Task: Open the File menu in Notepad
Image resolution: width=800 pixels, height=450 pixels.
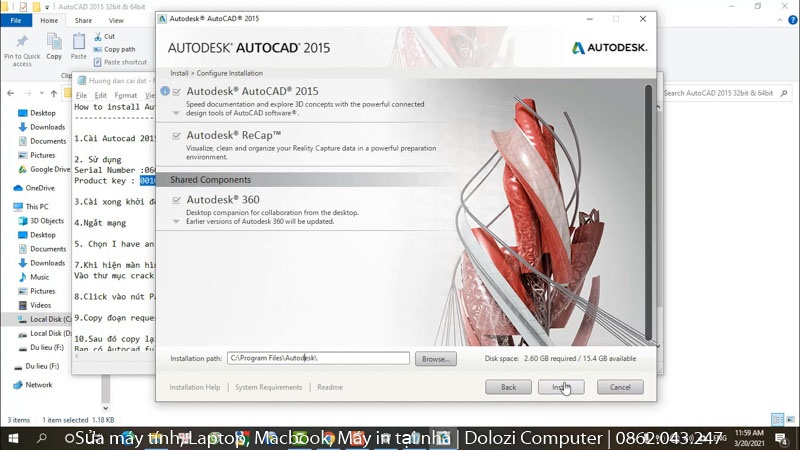Action: click(x=81, y=95)
